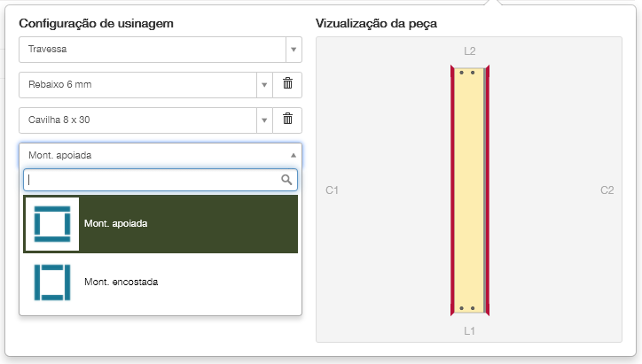Select the L2 edge label in preview
The width and height of the screenshot is (642, 364).
470,50
